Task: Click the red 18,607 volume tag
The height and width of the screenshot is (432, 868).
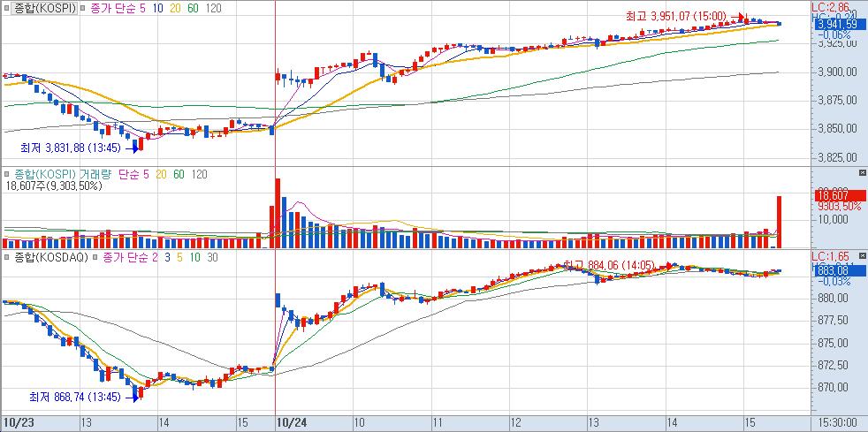Action: point(841,195)
